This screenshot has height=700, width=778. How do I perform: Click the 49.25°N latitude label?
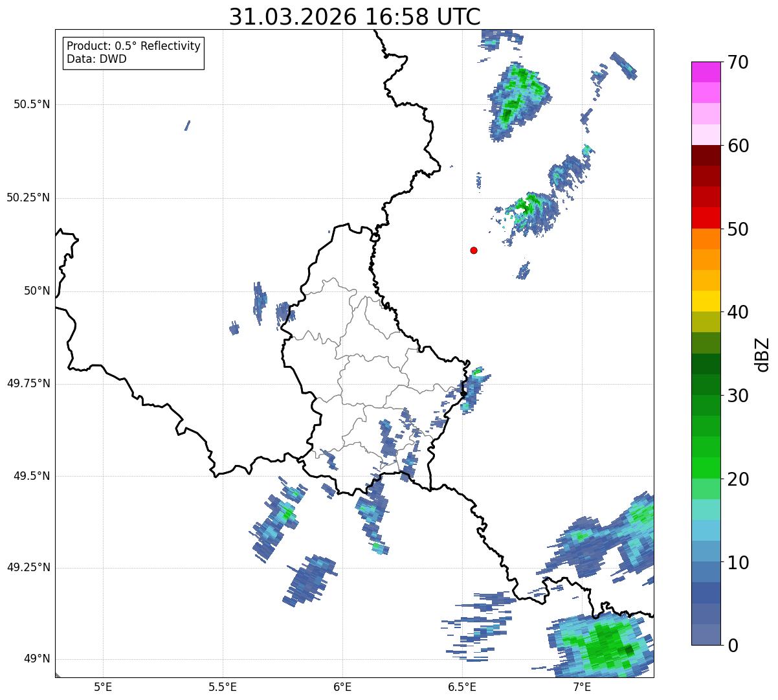point(28,567)
